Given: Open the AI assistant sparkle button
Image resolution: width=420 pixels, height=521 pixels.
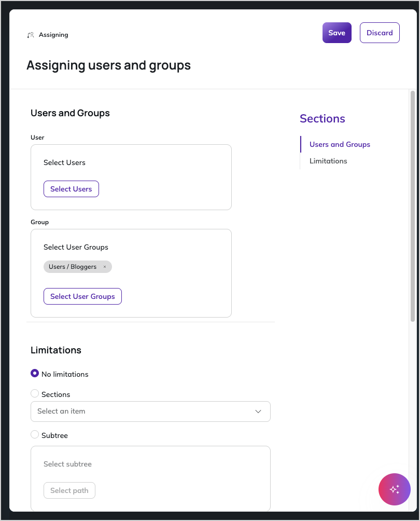Looking at the screenshot, I should 395,489.
